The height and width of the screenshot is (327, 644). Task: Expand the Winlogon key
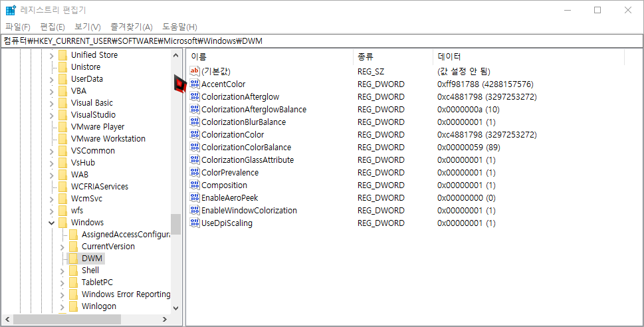(x=62, y=306)
